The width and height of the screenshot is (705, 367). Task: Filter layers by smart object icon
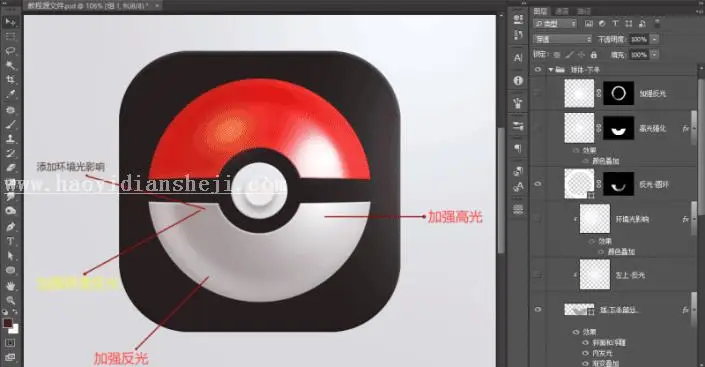642,23
